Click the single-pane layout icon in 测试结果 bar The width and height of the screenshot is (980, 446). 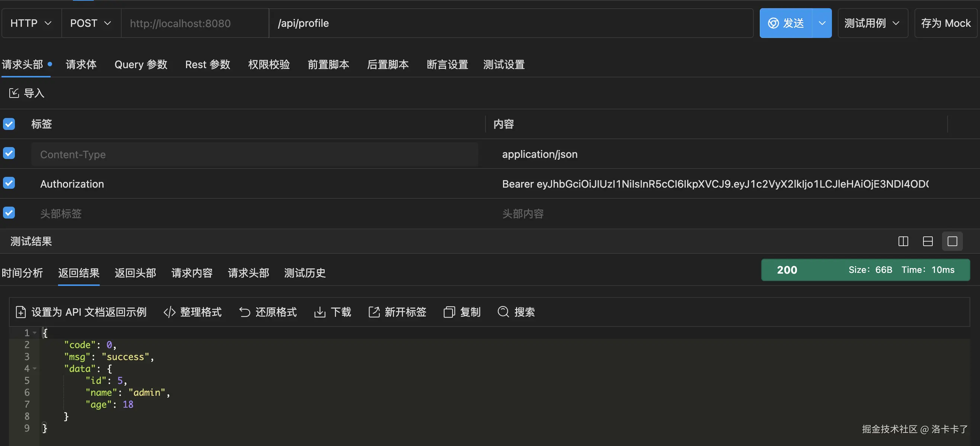tap(952, 241)
